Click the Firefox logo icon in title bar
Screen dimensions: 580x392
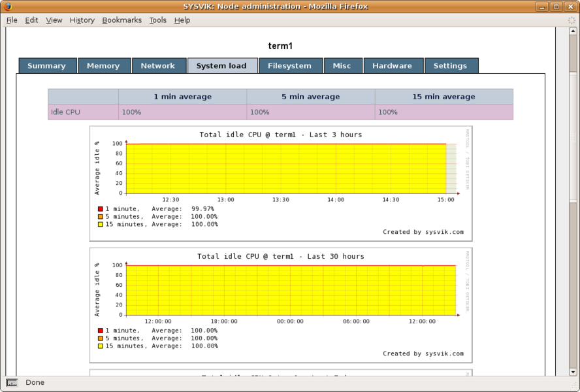coord(7,7)
